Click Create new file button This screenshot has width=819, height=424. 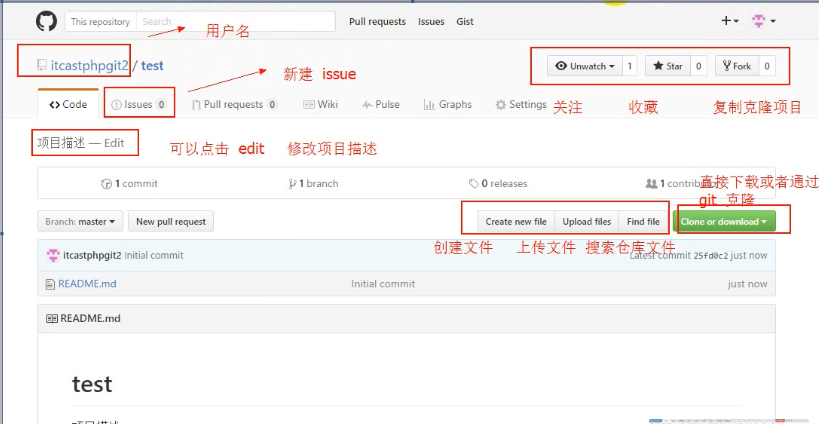(x=516, y=221)
